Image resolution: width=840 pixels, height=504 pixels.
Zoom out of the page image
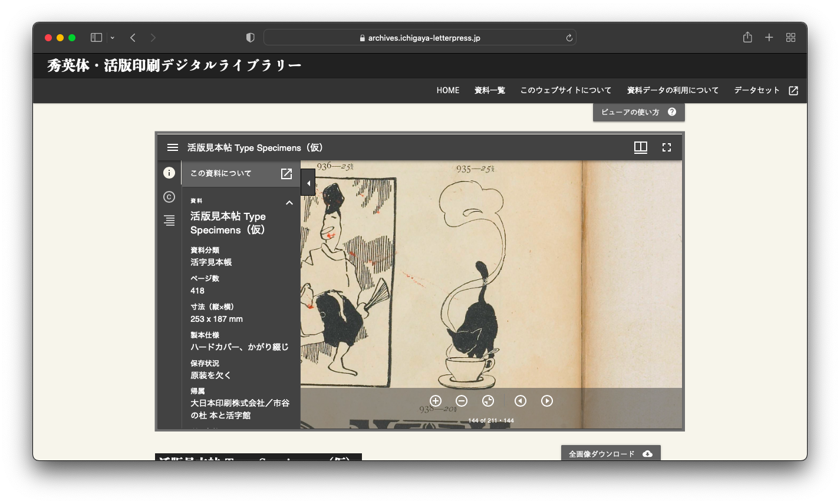coord(462,401)
